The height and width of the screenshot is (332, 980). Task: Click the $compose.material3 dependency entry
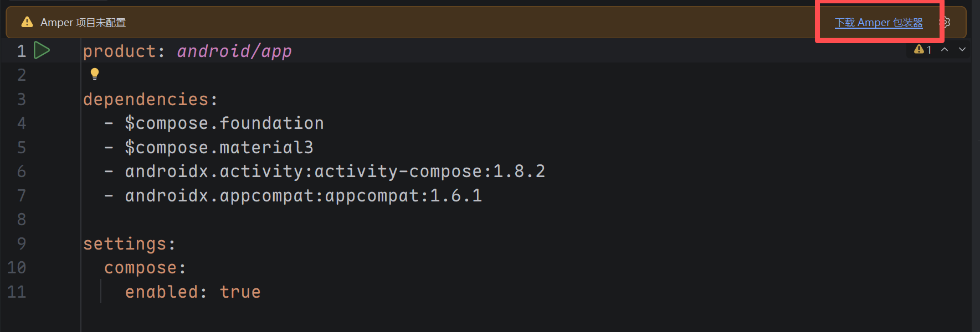tap(219, 148)
